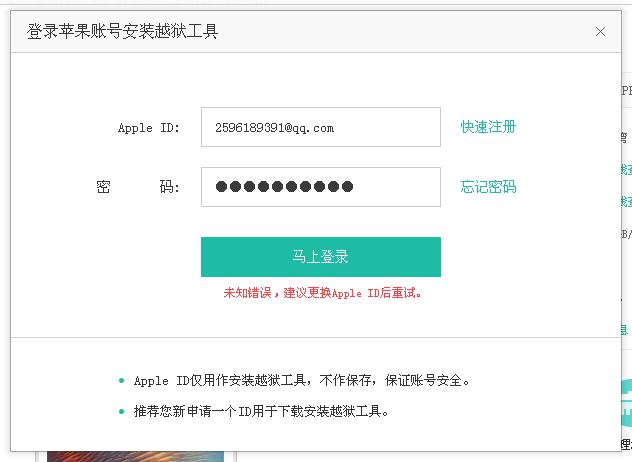Click the 忘记密码 forgot password link
This screenshot has height=462, width=632.
488,187
